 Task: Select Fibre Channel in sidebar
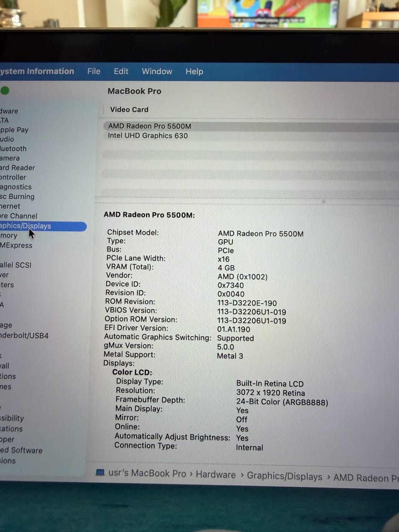(x=19, y=216)
